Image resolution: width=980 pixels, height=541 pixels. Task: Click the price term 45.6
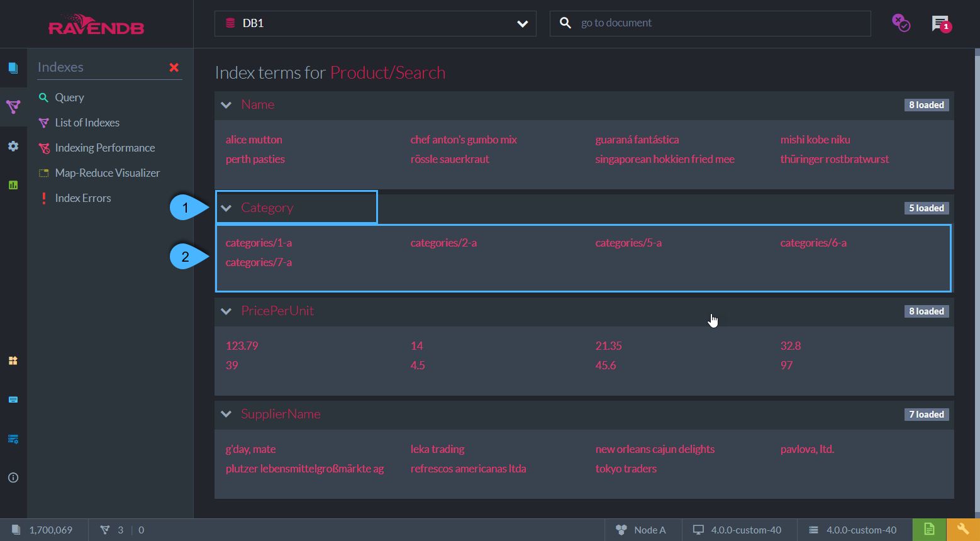point(606,365)
